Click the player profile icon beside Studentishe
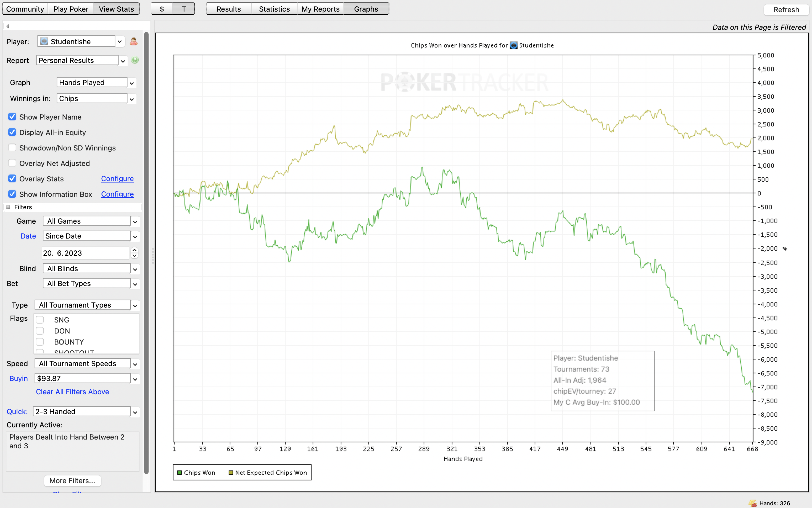The height and width of the screenshot is (508, 812). [x=133, y=41]
